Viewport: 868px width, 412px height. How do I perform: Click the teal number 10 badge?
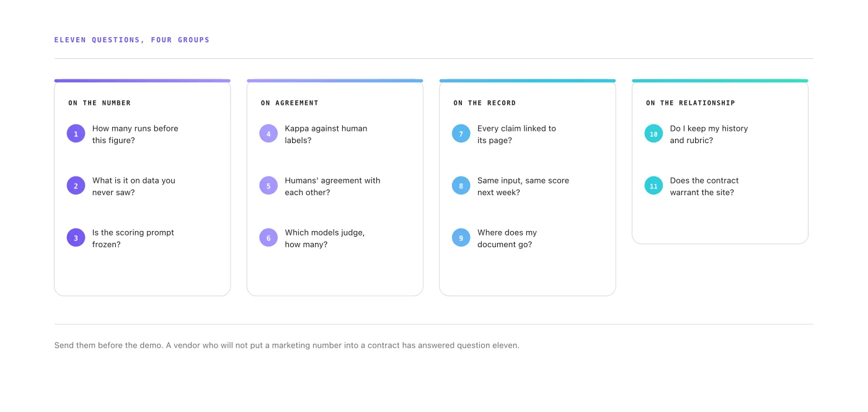[653, 133]
